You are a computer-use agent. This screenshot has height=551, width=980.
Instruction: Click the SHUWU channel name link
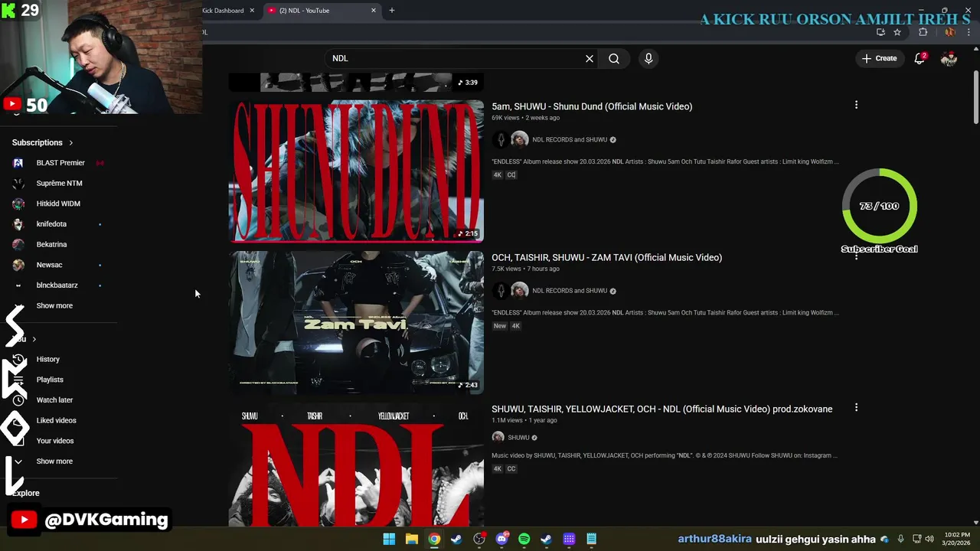518,438
